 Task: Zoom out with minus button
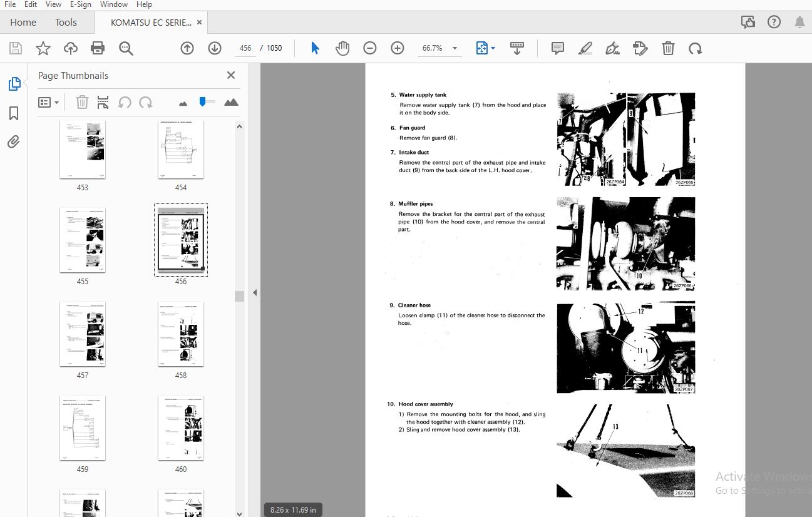(370, 48)
